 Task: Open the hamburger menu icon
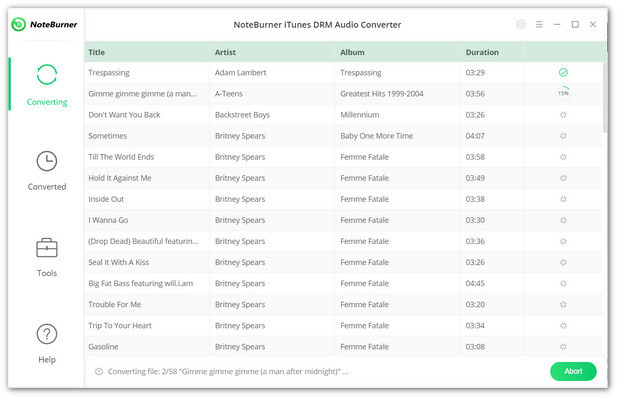tap(539, 24)
